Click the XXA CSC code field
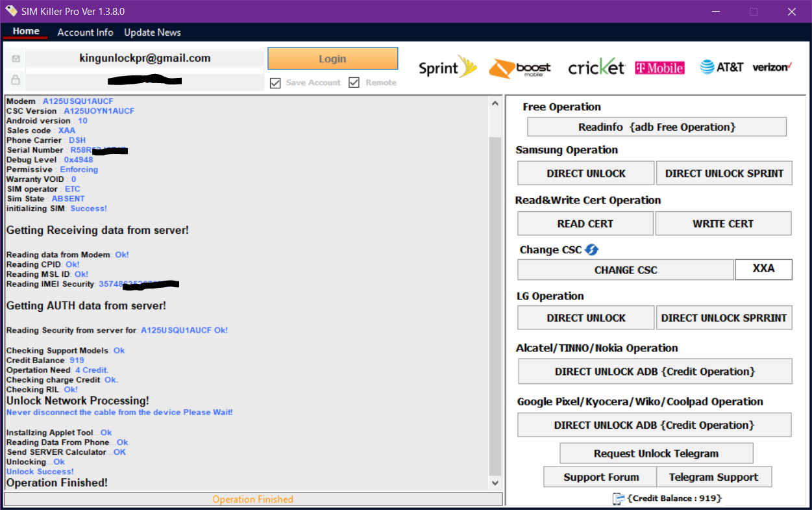Screen dimensions: 812x510 pyautogui.click(x=763, y=269)
